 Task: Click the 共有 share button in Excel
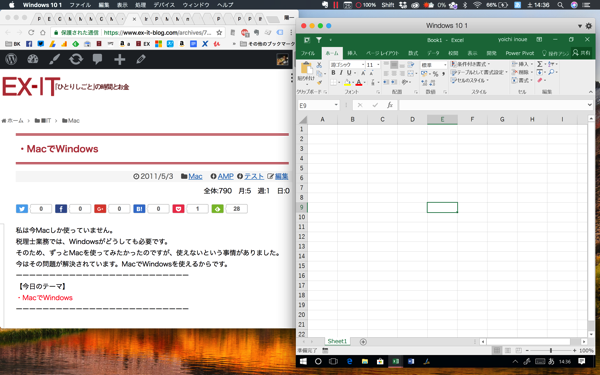(x=581, y=53)
